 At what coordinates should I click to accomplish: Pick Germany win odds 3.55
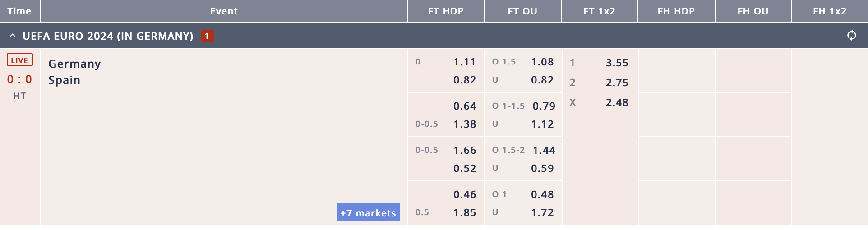617,63
